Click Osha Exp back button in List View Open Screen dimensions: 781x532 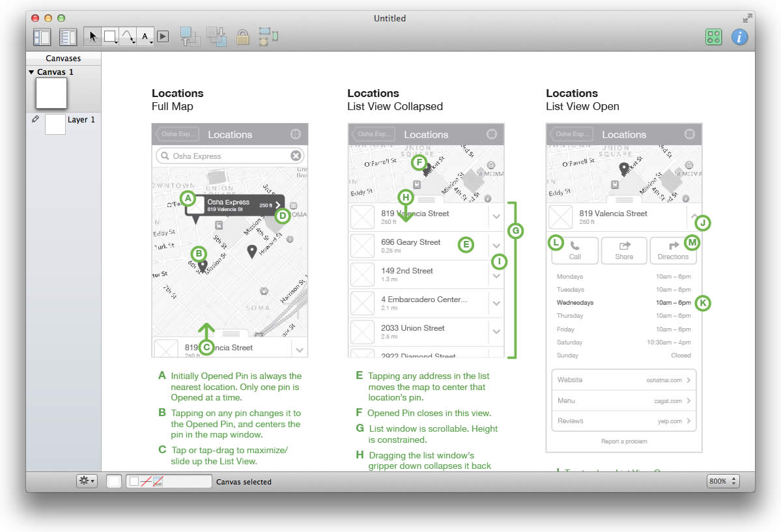[x=571, y=134]
